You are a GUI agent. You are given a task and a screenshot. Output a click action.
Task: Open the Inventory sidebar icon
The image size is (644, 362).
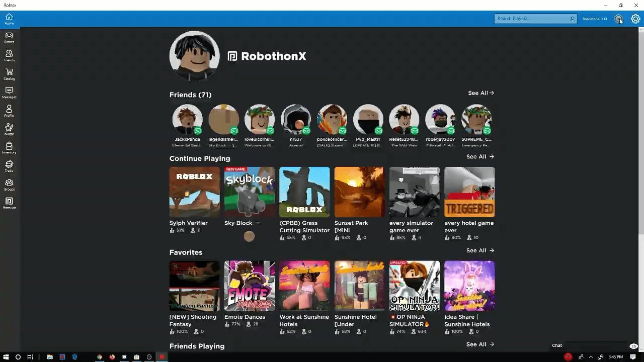[9, 148]
